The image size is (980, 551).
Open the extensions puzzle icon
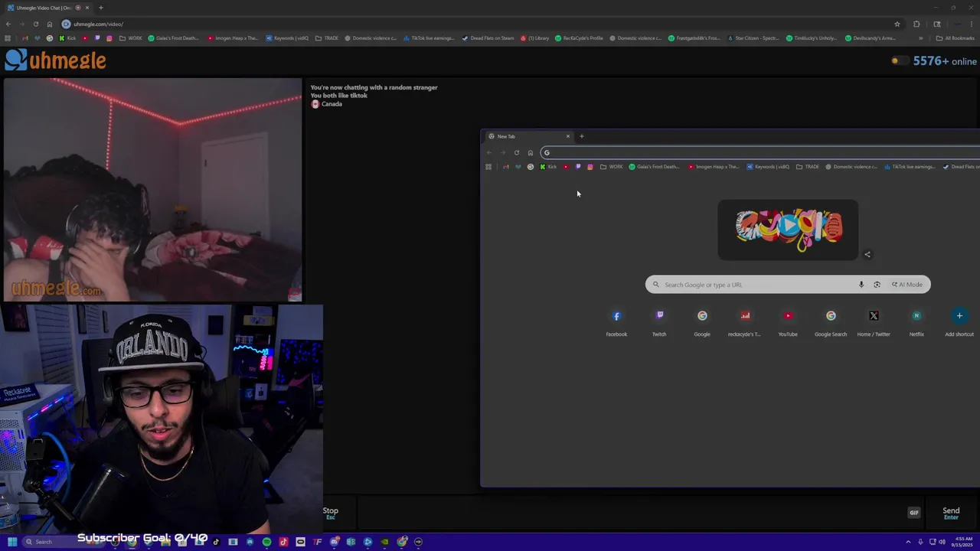pos(916,24)
